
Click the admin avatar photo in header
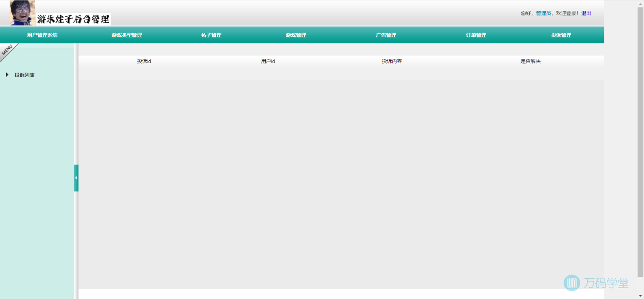tap(22, 13)
